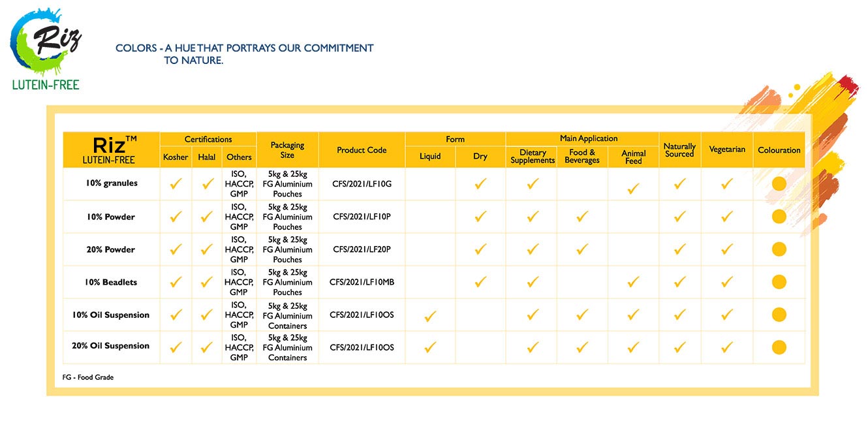The width and height of the screenshot is (868, 421).
Task: Select Dietary Supplements checkmark for 10% Oil Suspension
Action: 533,315
